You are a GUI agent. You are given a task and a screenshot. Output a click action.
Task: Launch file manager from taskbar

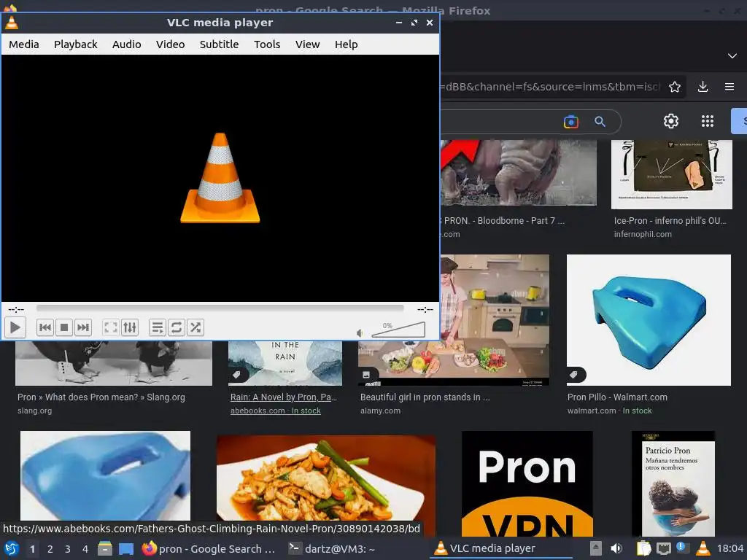[105, 549]
